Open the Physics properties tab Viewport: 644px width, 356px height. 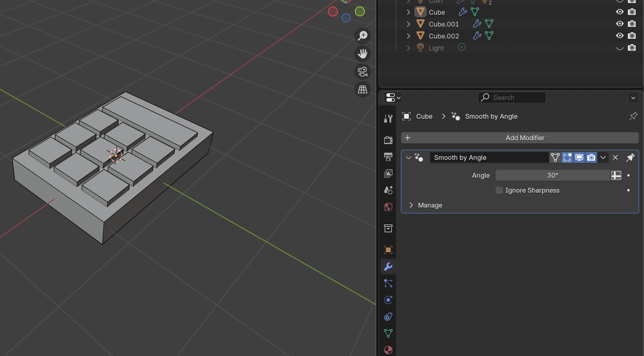(388, 300)
